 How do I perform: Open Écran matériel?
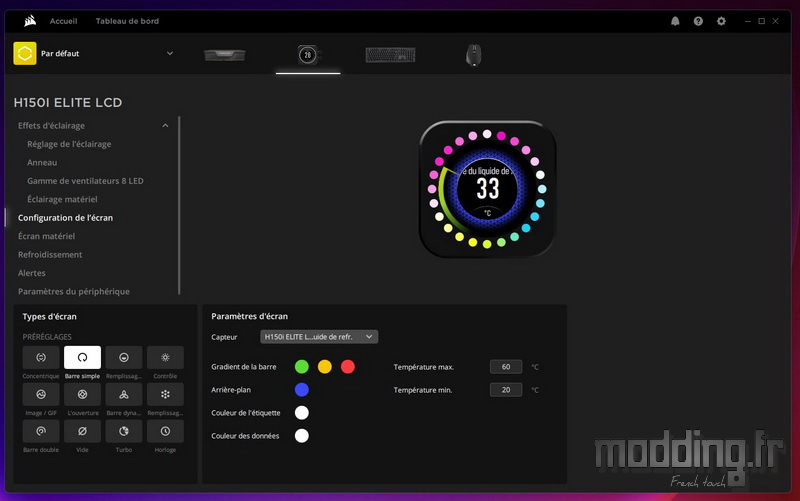pyautogui.click(x=46, y=236)
